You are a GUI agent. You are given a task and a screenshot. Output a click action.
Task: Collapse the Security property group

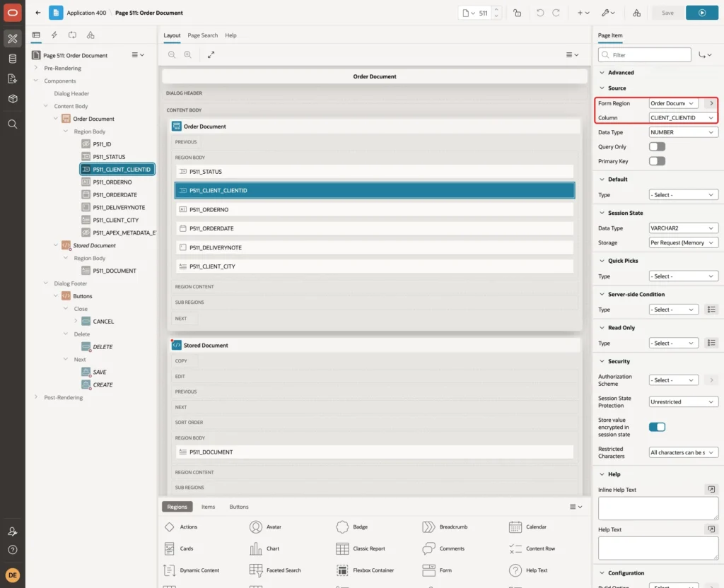tap(602, 361)
